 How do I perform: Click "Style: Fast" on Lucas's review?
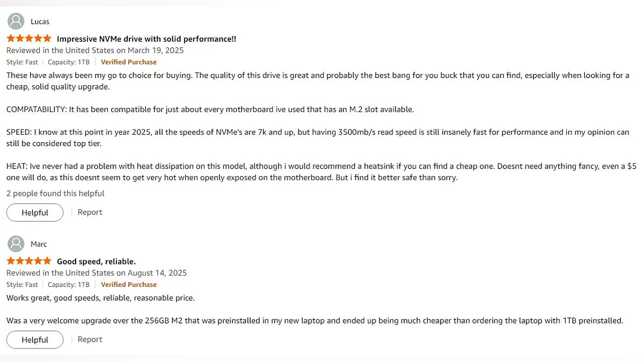(x=22, y=62)
